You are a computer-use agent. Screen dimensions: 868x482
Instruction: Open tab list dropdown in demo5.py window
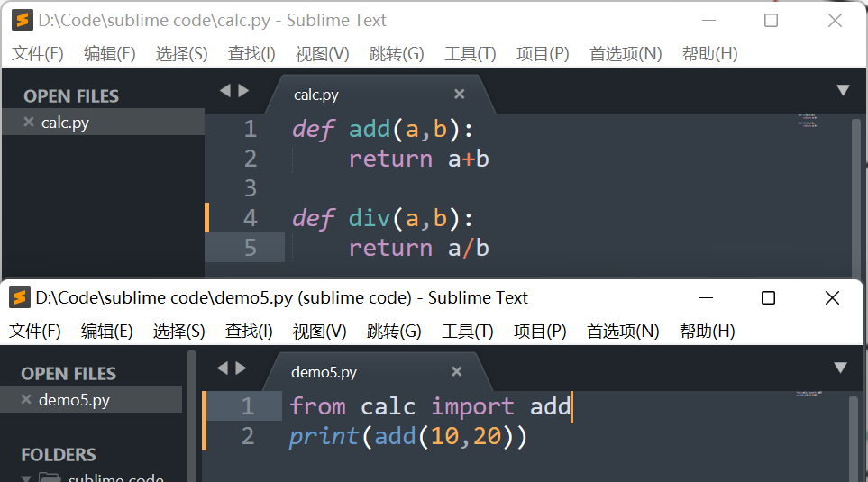coord(840,368)
